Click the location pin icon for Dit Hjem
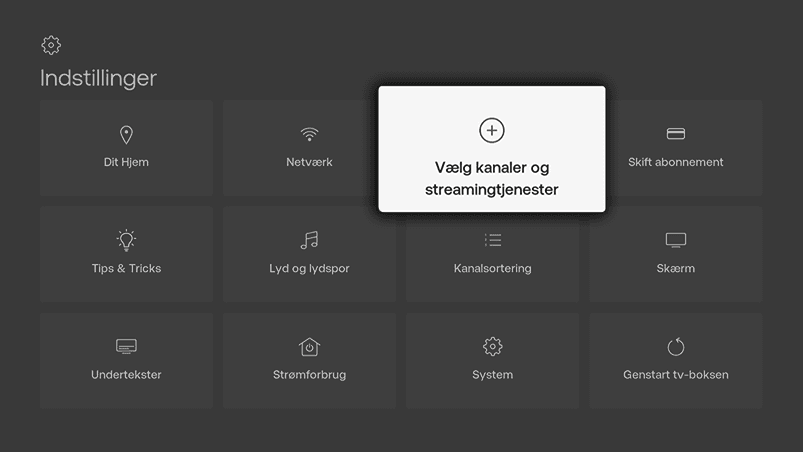This screenshot has width=803, height=452. (x=126, y=135)
